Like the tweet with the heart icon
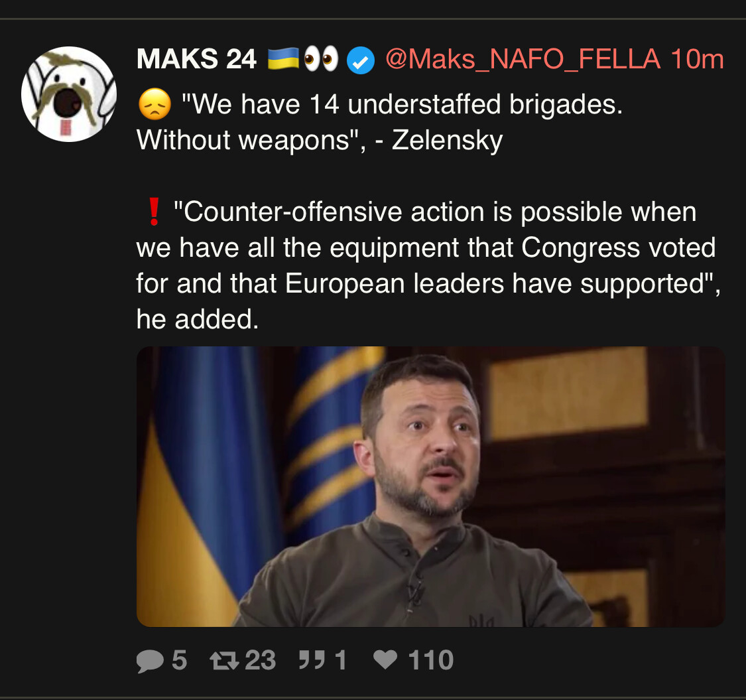Image resolution: width=746 pixels, height=700 pixels. [385, 660]
